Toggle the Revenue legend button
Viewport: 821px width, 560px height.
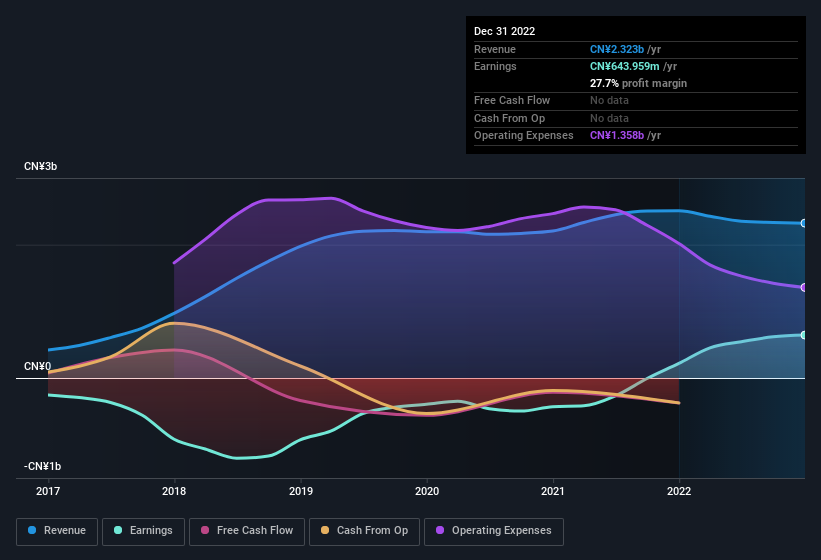pos(57,531)
